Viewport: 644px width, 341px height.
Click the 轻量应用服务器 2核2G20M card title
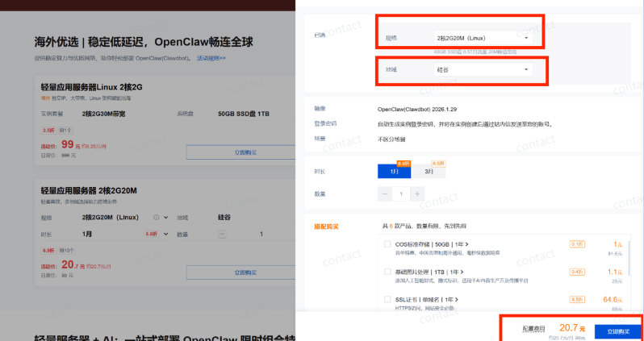[x=89, y=191]
